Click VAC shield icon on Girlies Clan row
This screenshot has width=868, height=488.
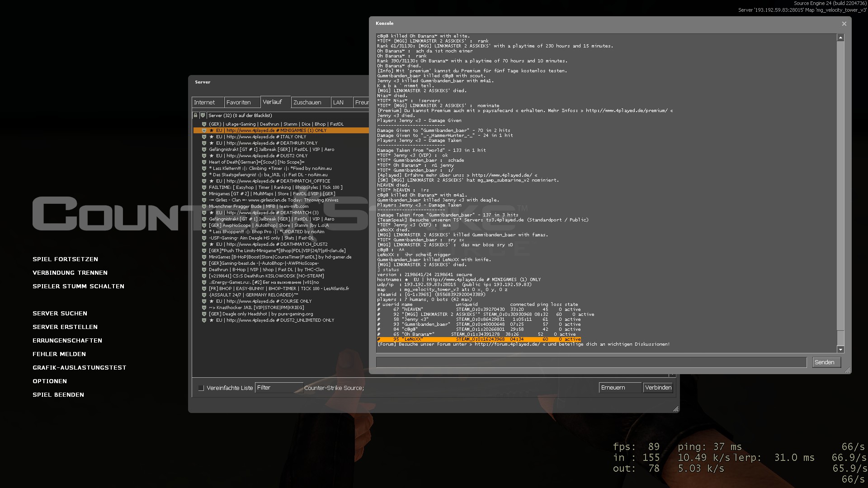(x=204, y=200)
